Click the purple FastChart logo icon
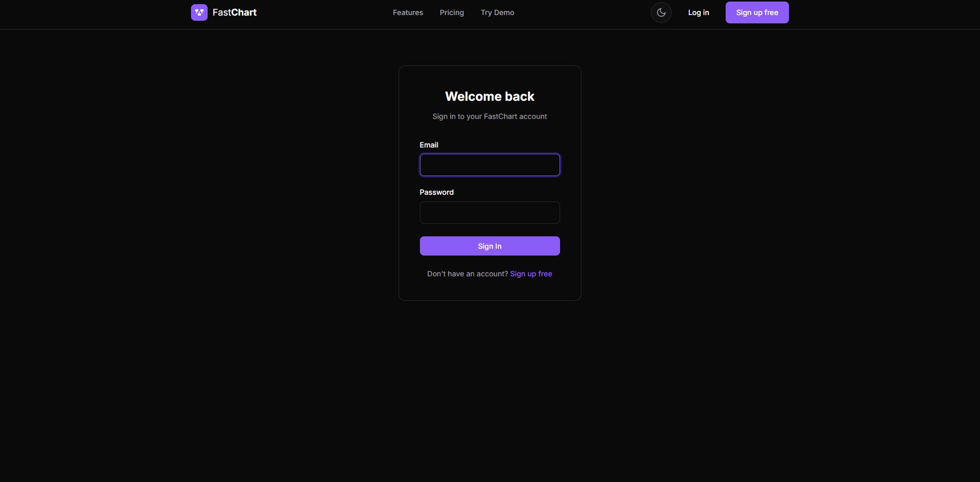The height and width of the screenshot is (482, 980). (x=199, y=12)
